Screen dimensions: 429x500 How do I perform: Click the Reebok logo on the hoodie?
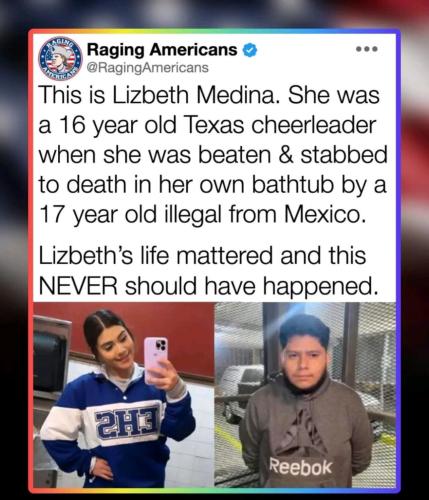click(x=301, y=466)
